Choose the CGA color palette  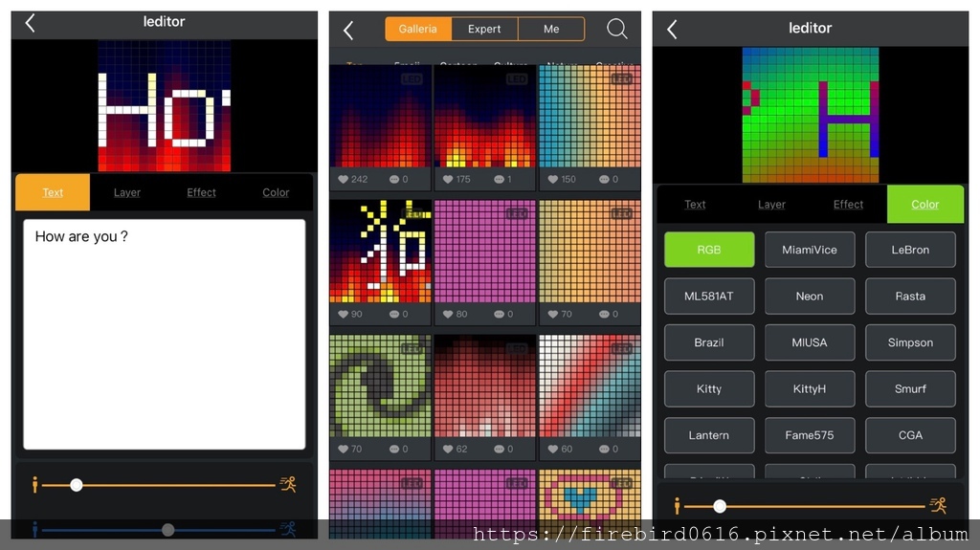[x=910, y=435]
